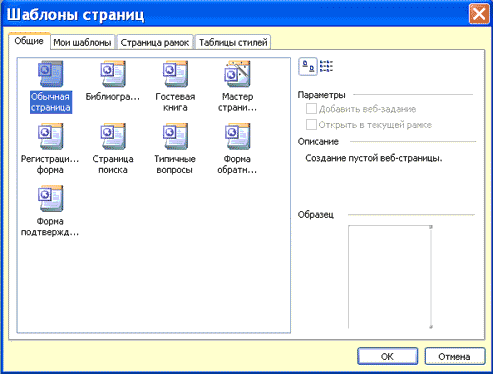The height and width of the screenshot is (374, 493).
Task: Open the Страница рамок tab
Action: 155,42
